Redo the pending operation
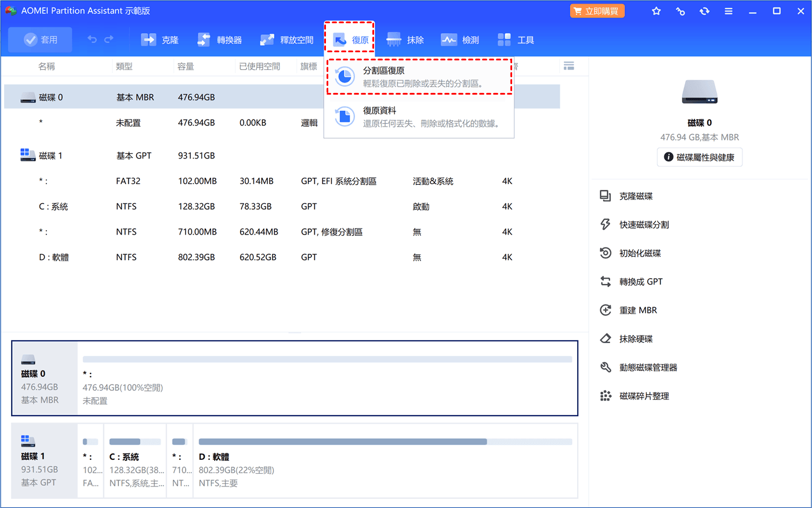Image resolution: width=812 pixels, height=508 pixels. (108, 39)
